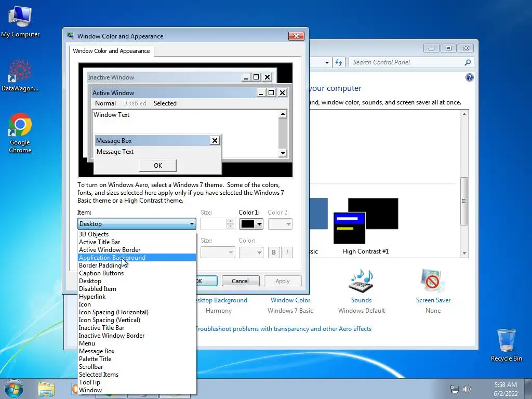Click the taskbar clock showing 5:58 AM
This screenshot has height=399, width=532.
(506, 389)
